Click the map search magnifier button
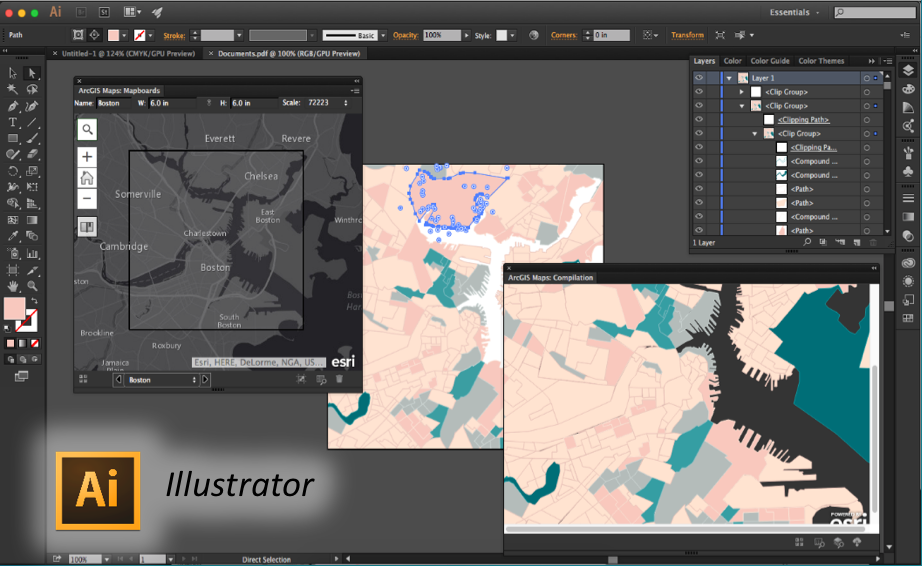Viewport: 922px width, 566px height. (88, 129)
